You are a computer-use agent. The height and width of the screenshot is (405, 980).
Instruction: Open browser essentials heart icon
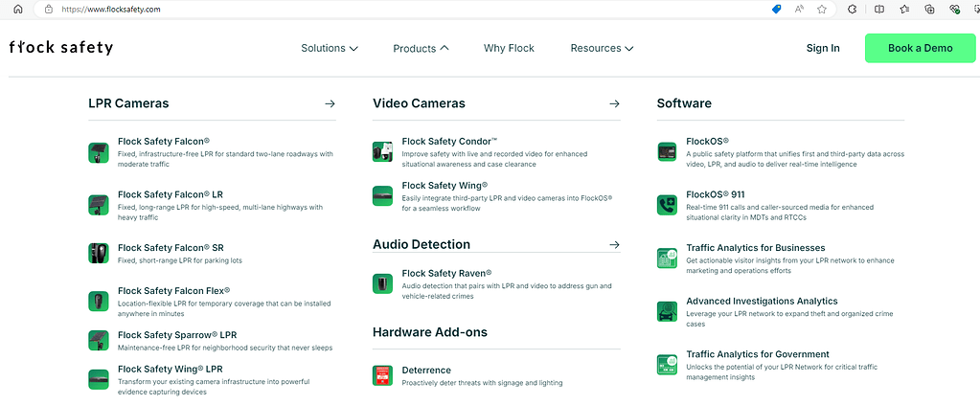(x=954, y=10)
